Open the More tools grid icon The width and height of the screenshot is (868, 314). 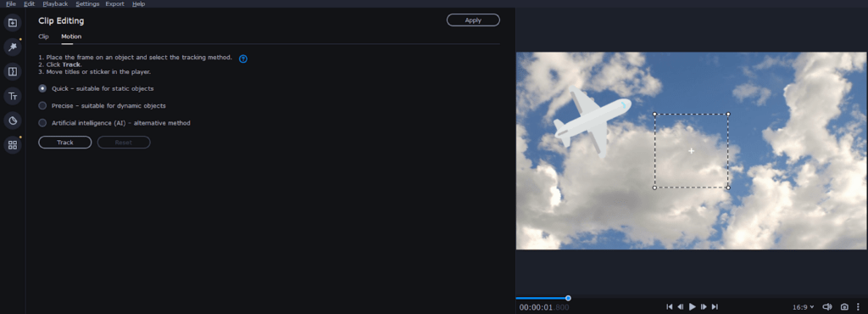(13, 145)
